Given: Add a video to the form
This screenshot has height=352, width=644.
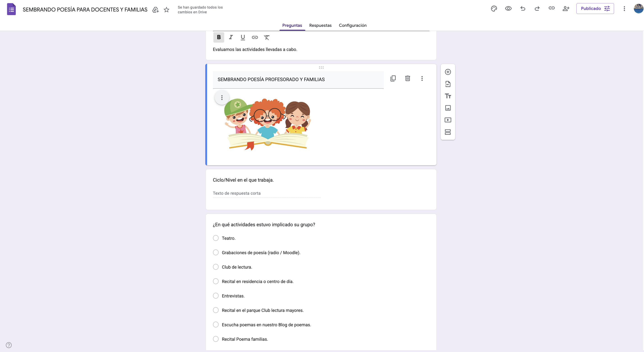Looking at the screenshot, I should pos(448,120).
